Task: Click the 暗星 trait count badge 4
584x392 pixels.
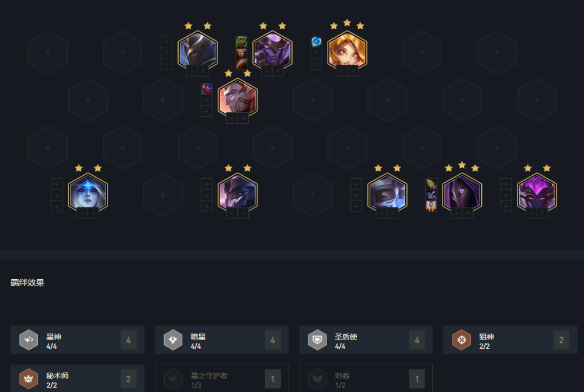Action: [x=273, y=340]
